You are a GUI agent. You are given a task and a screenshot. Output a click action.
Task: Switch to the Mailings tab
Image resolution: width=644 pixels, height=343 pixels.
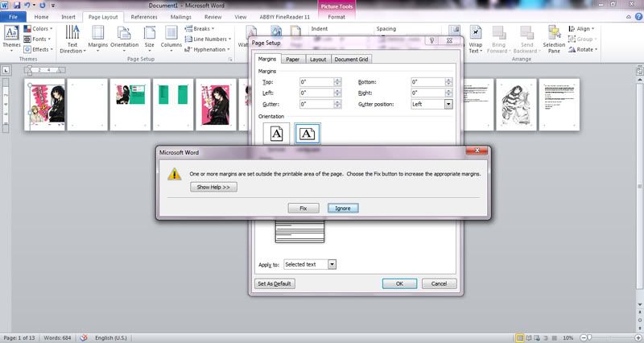coord(180,17)
